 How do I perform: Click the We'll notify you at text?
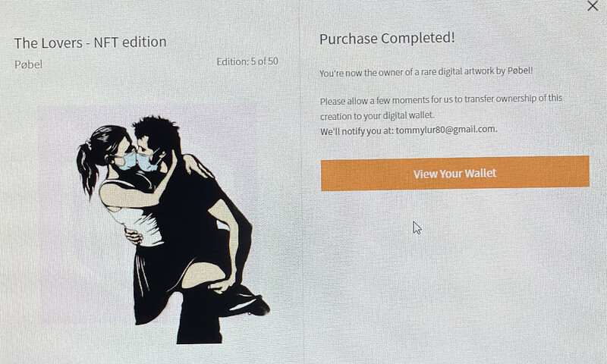click(x=357, y=131)
